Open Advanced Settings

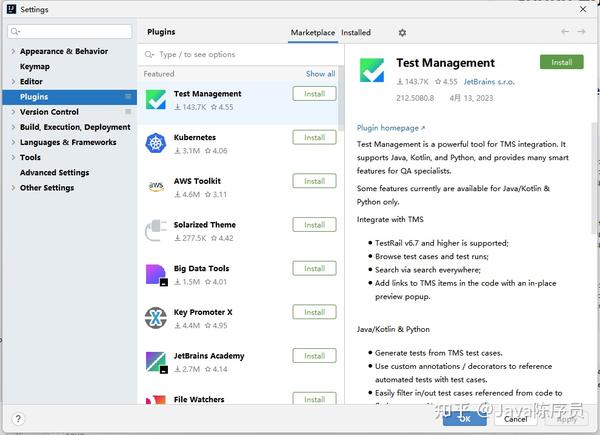55,173
